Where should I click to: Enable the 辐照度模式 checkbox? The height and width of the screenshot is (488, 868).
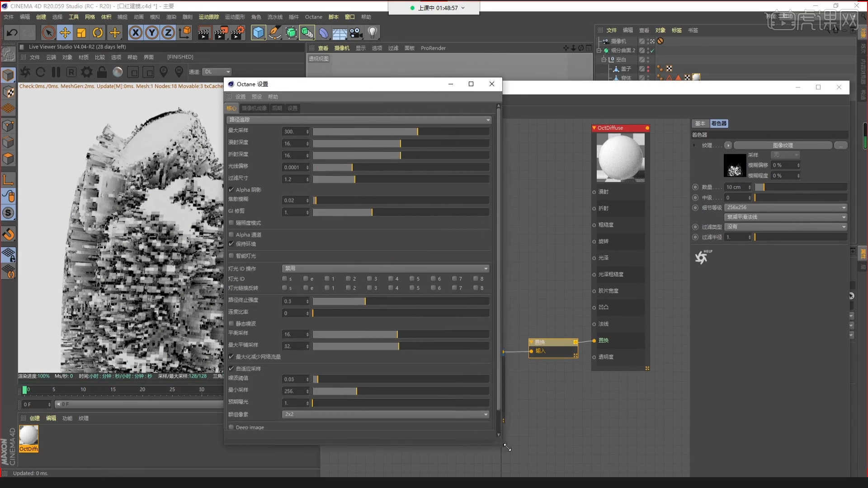coord(231,223)
